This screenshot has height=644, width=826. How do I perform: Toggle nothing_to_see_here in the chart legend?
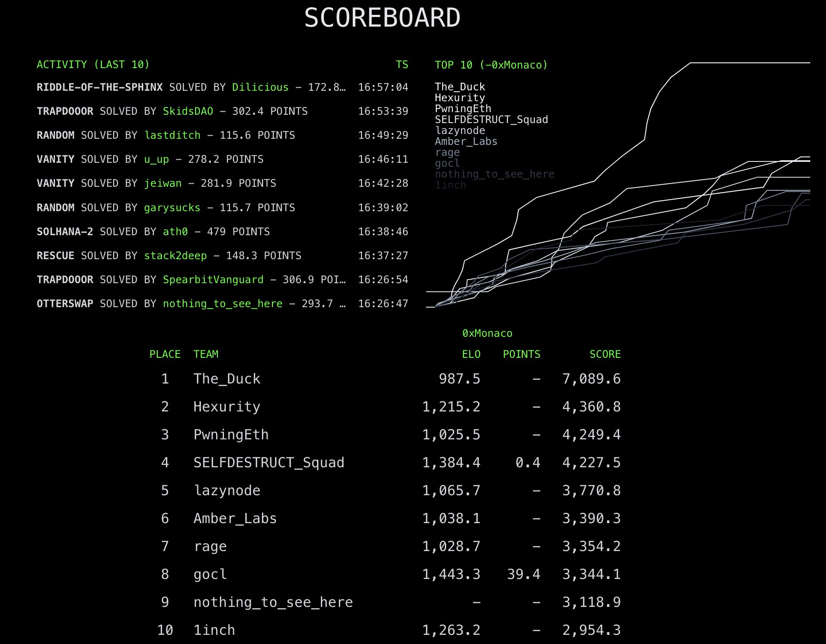tap(495, 174)
